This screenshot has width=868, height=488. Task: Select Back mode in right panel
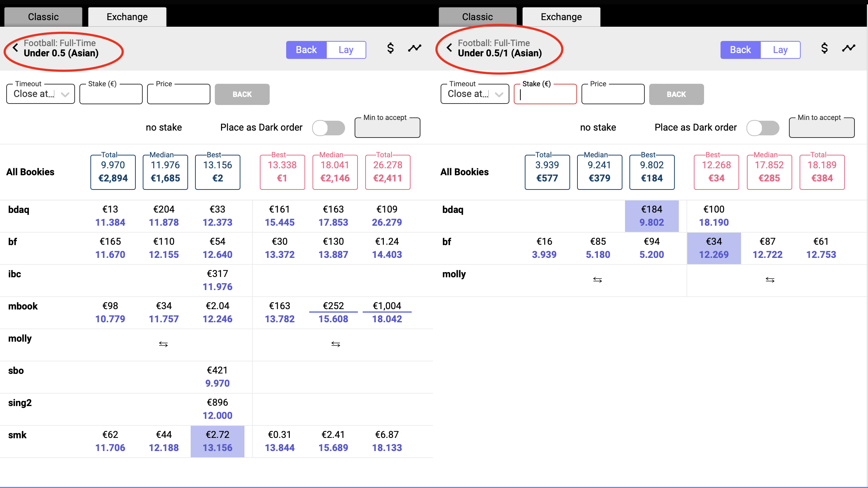pyautogui.click(x=740, y=50)
